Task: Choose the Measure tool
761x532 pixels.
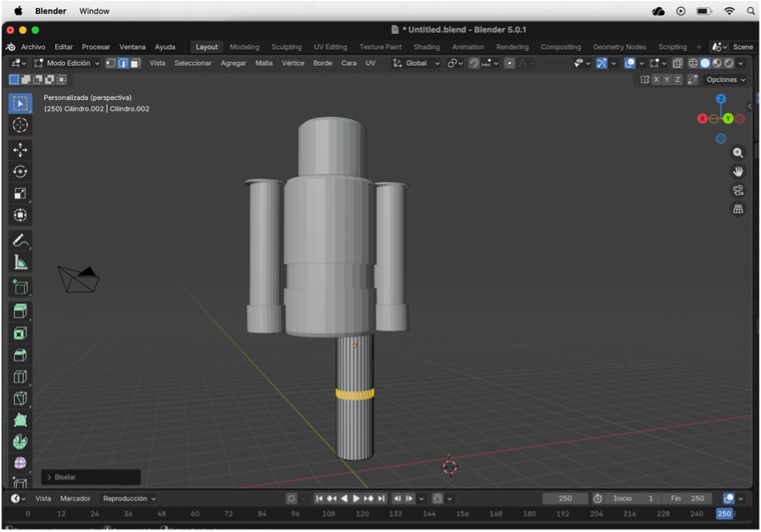Action: 20,263
